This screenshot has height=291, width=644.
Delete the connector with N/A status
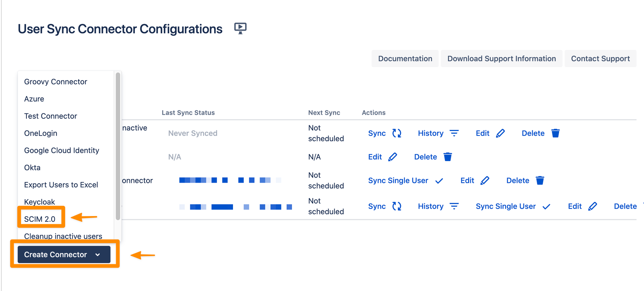pos(426,157)
